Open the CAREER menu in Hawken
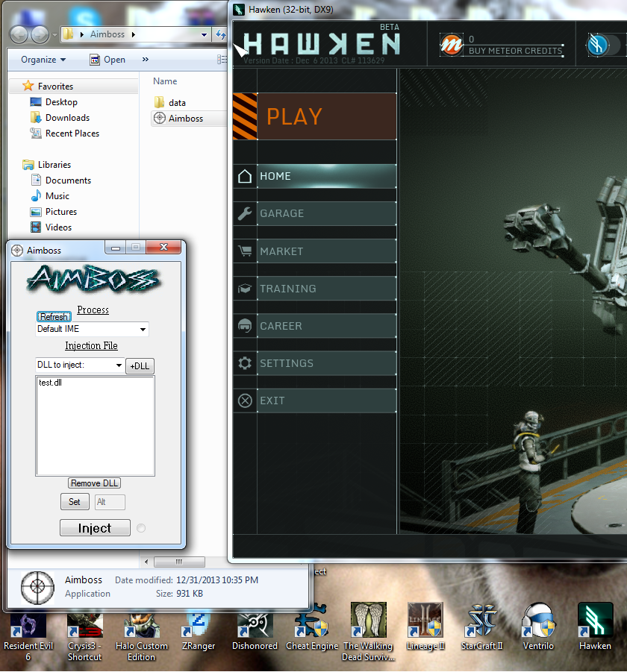This screenshot has height=672, width=627. click(327, 326)
